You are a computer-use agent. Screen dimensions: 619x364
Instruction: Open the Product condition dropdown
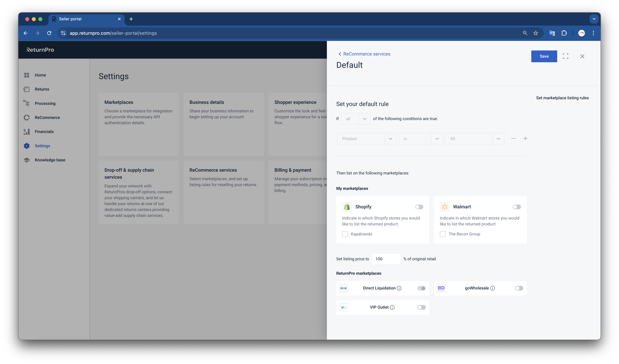367,139
